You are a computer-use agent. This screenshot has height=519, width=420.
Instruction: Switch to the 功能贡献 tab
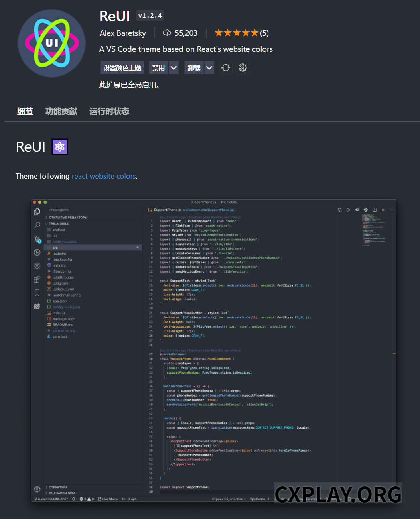[x=61, y=112]
